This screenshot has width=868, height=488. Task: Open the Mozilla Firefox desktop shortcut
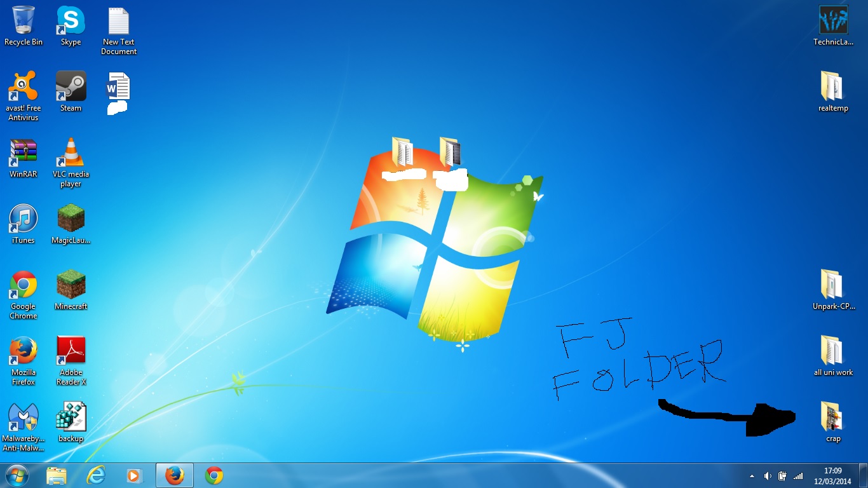coord(24,361)
